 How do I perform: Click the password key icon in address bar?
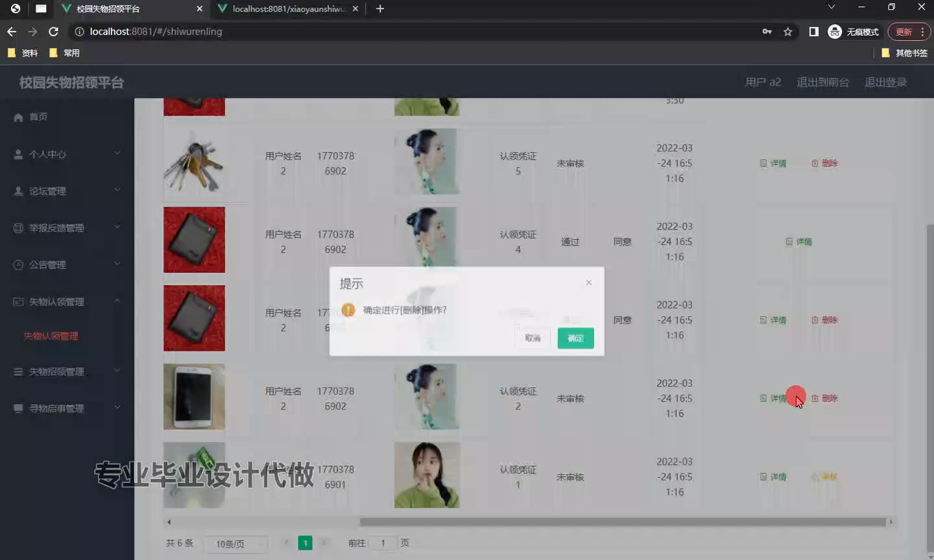[767, 31]
